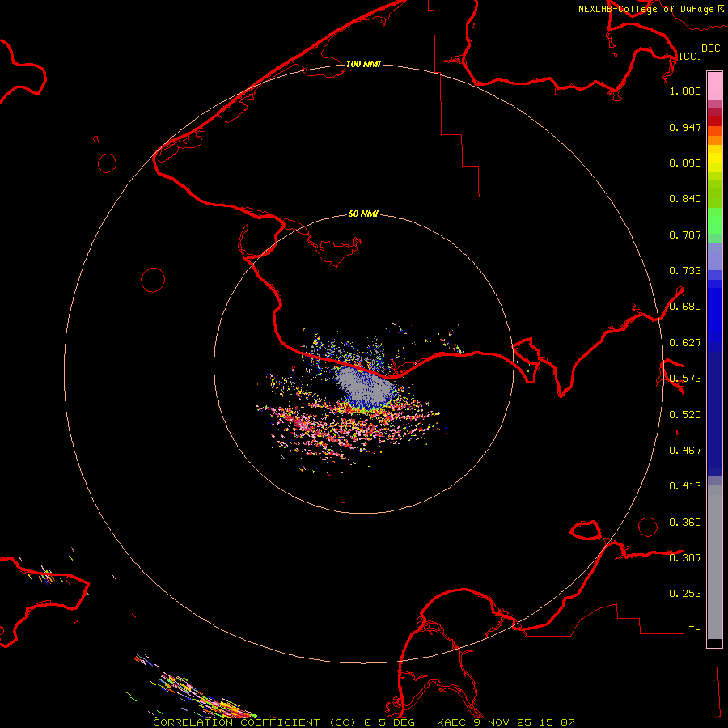
Task: Pick the pink top band of color scale
Action: [714, 87]
